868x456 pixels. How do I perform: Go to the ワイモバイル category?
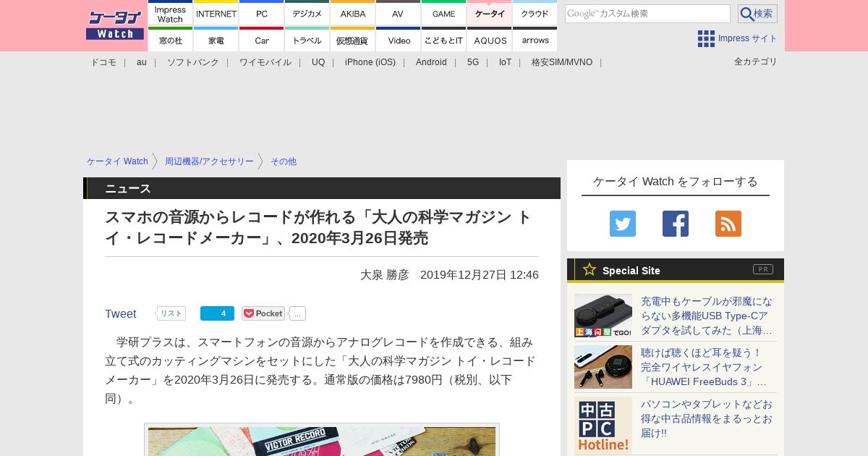265,62
